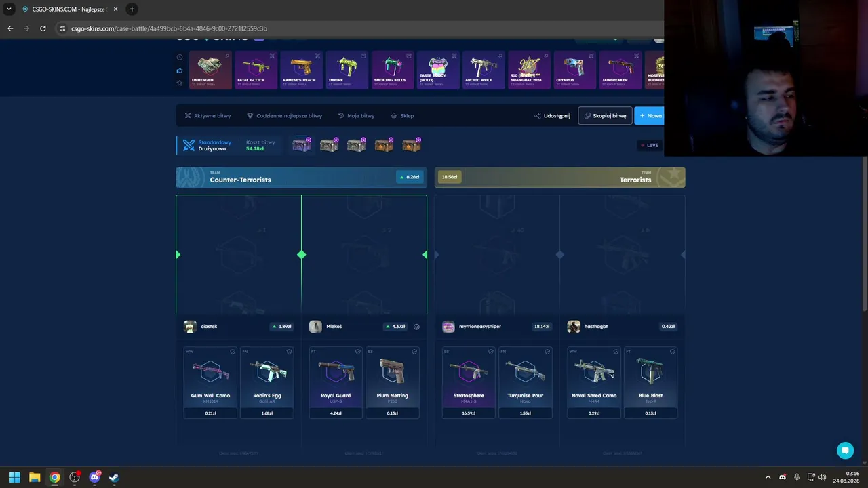Click the Counter-Terrorists team header
The image size is (868, 488).
point(301,178)
